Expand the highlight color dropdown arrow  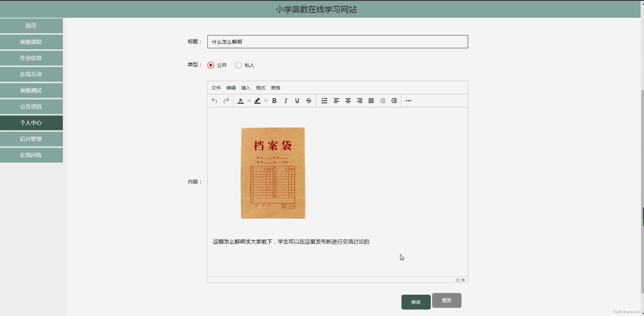(x=266, y=101)
